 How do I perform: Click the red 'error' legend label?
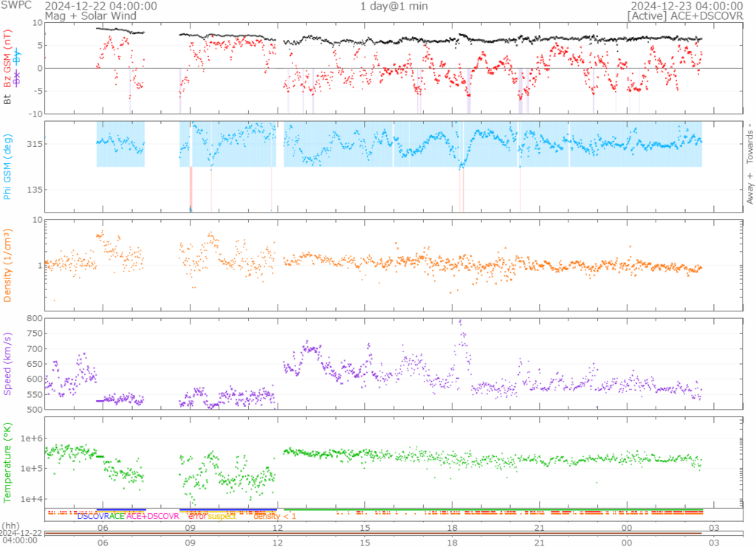(197, 516)
